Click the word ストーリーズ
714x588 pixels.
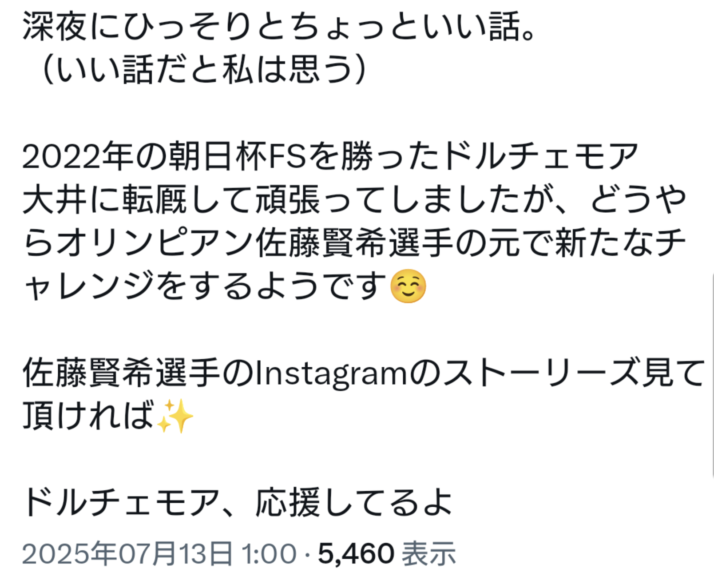(x=540, y=373)
